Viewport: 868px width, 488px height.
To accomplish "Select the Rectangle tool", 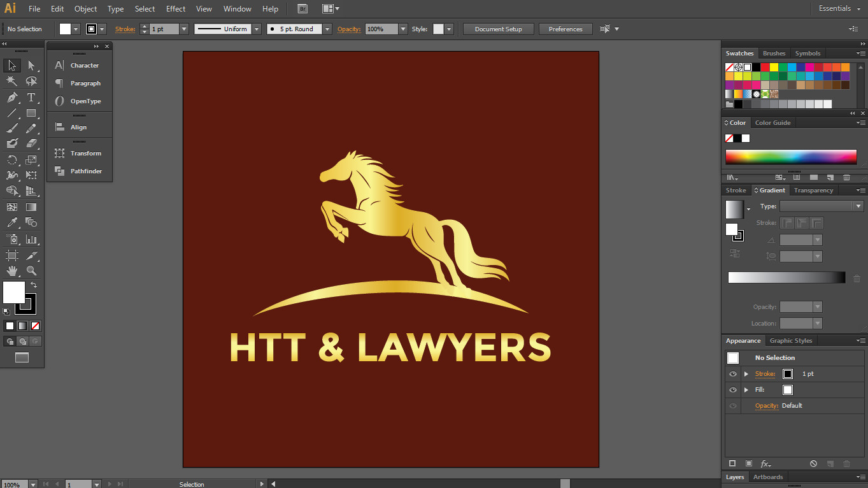I will 31,113.
